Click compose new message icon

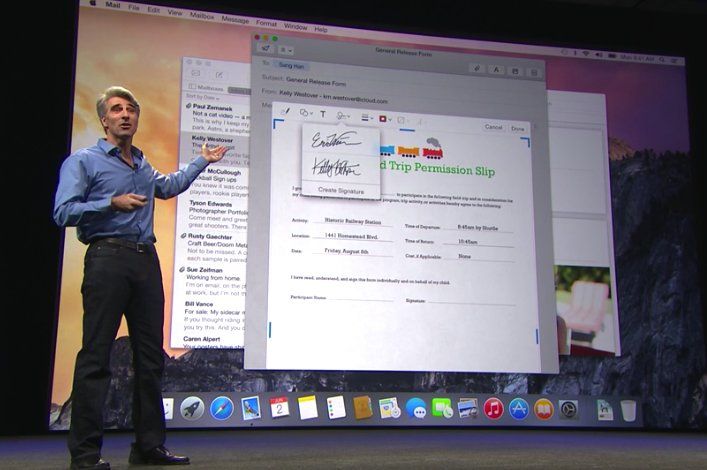click(221, 73)
